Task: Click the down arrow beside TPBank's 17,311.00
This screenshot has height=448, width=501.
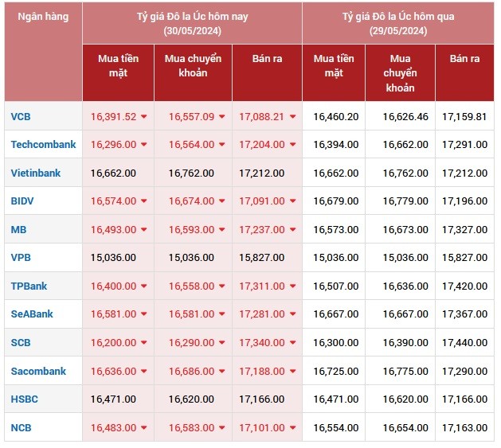Action: click(292, 286)
